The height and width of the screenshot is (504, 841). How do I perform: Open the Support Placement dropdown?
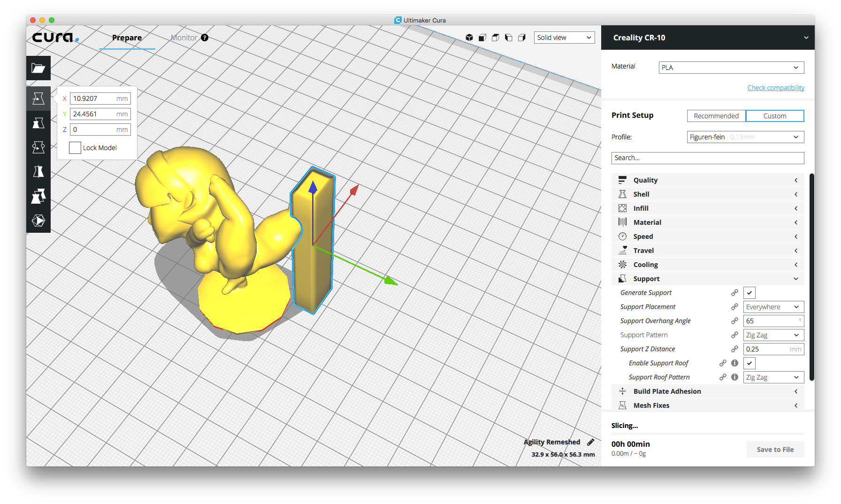pyautogui.click(x=773, y=306)
